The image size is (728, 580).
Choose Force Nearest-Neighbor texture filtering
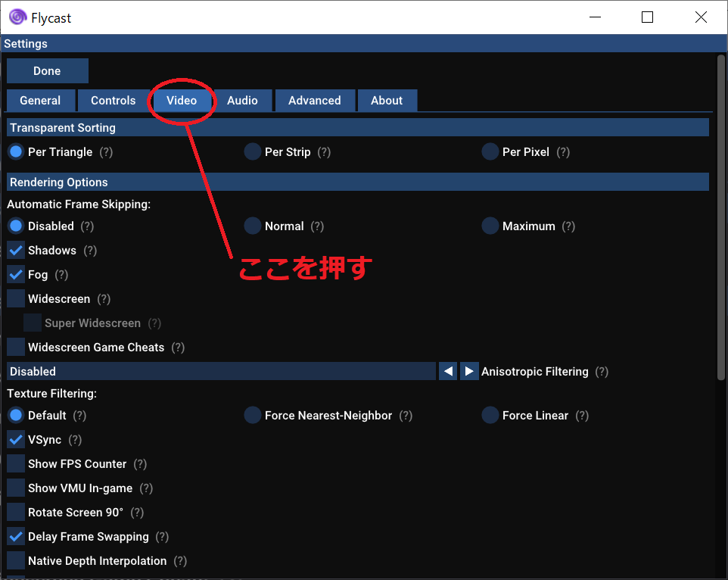(253, 415)
